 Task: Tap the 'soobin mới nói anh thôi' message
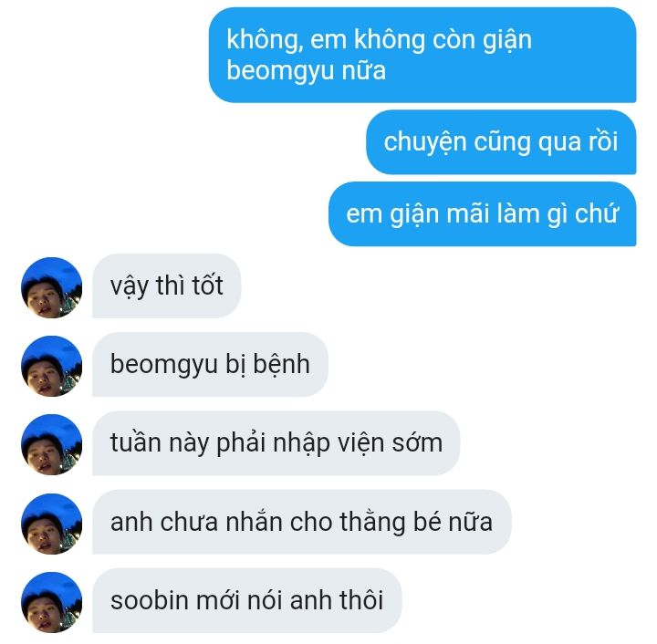[x=246, y=600]
